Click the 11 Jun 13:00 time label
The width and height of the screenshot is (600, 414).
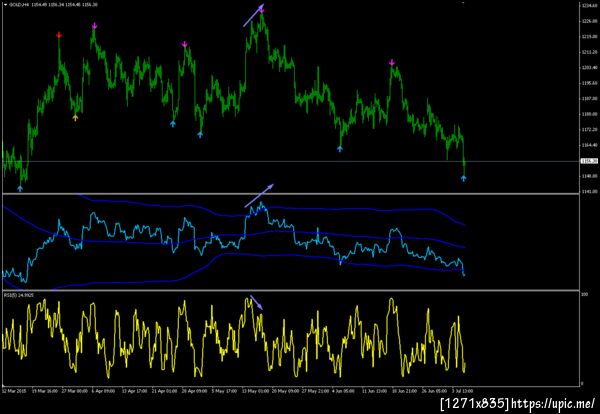375,391
